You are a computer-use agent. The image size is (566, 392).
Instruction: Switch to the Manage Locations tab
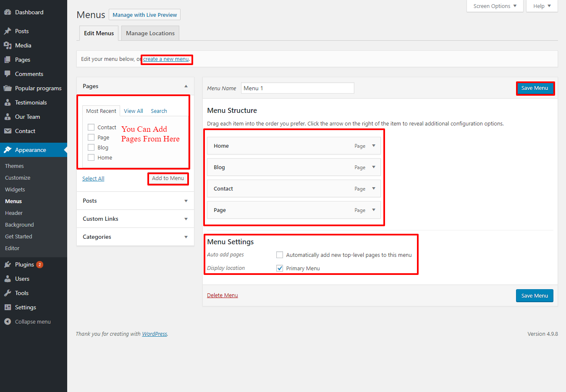coord(150,33)
